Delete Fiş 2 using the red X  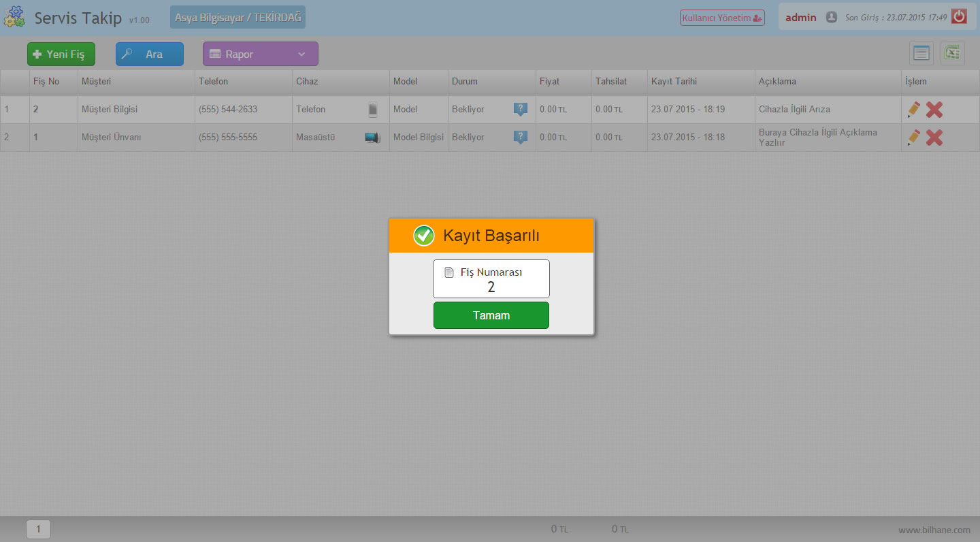click(x=934, y=109)
